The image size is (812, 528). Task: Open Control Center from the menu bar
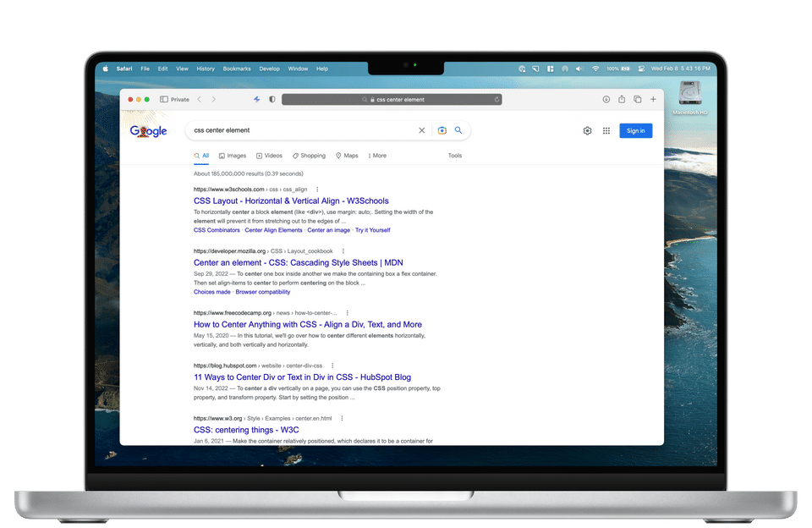click(641, 69)
